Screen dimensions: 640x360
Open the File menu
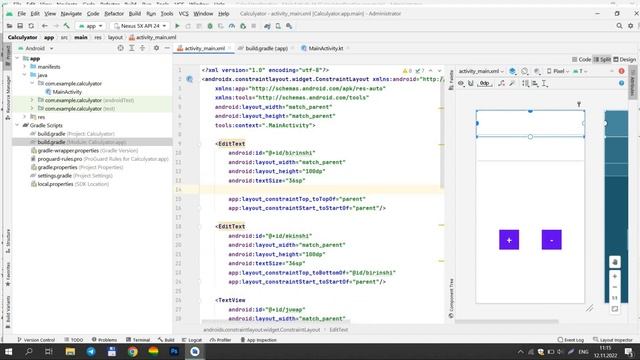pyautogui.click(x=21, y=13)
